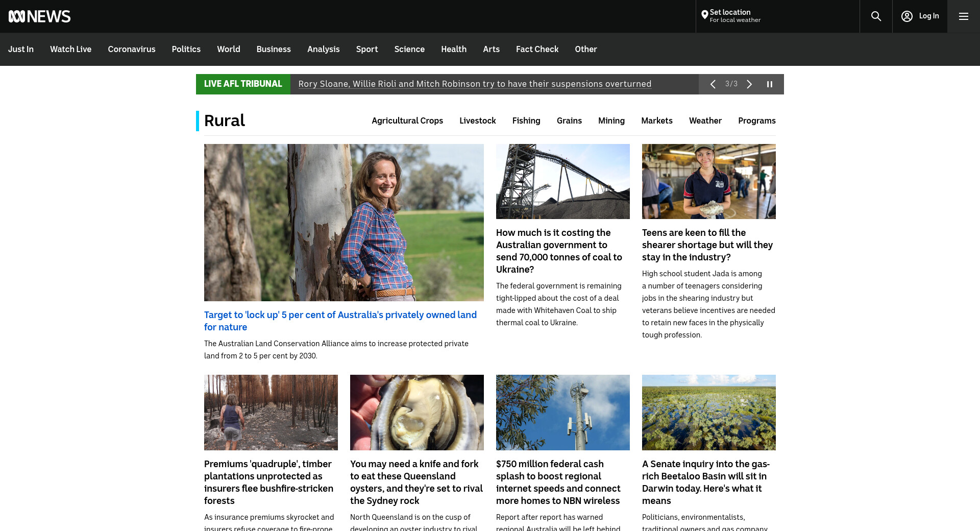
Task: Select the Mining rural topic
Action: pyautogui.click(x=611, y=120)
